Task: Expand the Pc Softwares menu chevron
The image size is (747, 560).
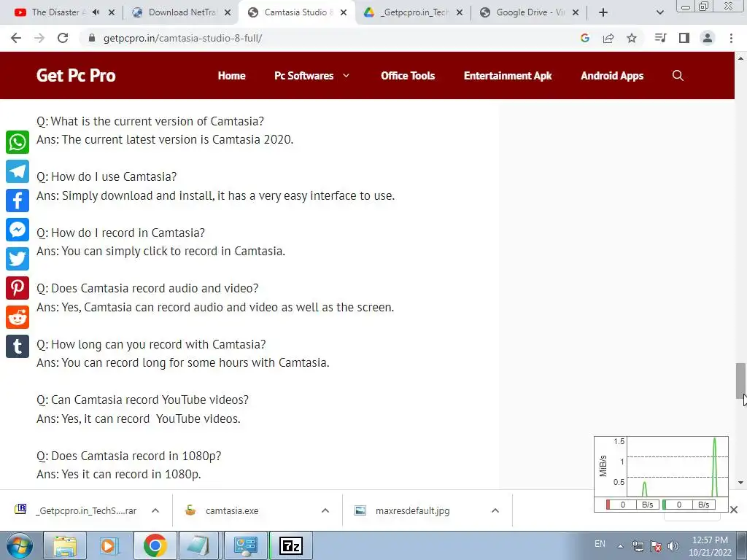Action: pos(347,76)
